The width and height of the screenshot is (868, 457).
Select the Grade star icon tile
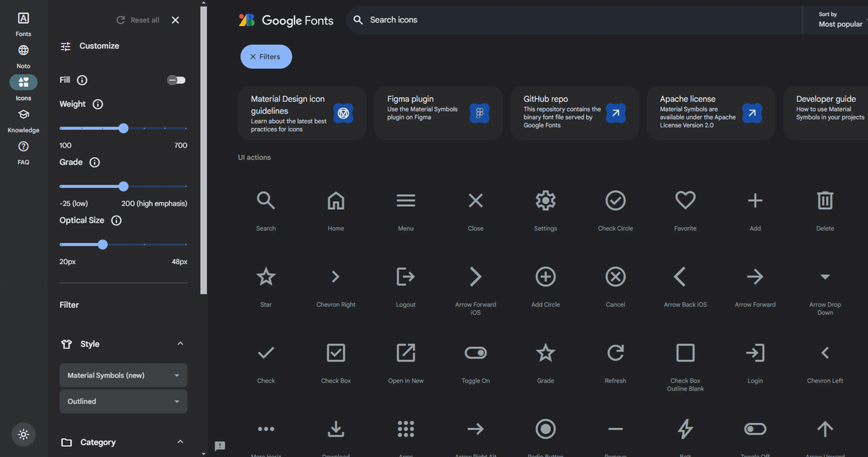pos(545,362)
